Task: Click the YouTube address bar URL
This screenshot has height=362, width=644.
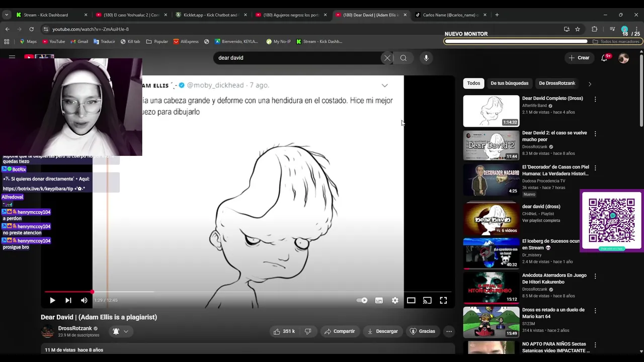Action: coord(91,29)
